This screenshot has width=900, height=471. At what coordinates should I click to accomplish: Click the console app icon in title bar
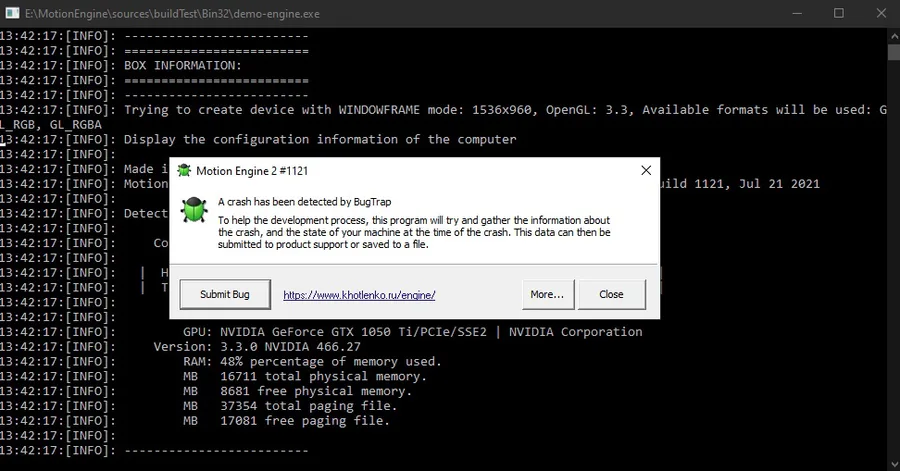(13, 13)
